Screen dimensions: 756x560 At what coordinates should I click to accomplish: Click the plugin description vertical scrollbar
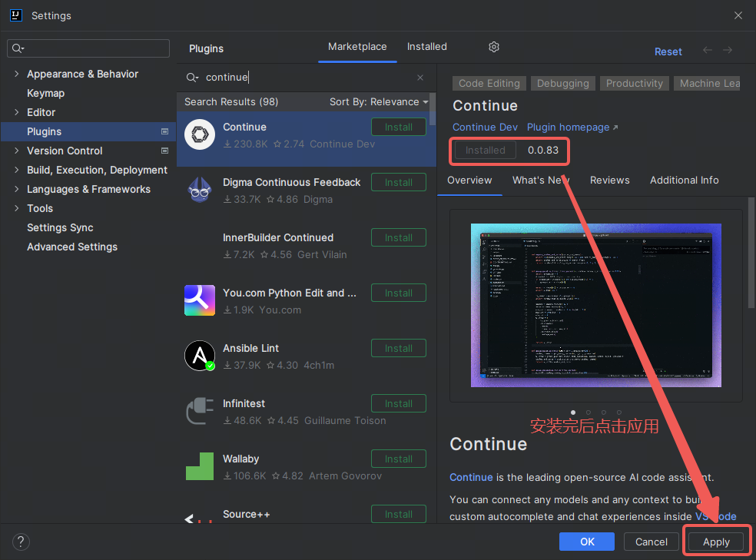point(751,252)
